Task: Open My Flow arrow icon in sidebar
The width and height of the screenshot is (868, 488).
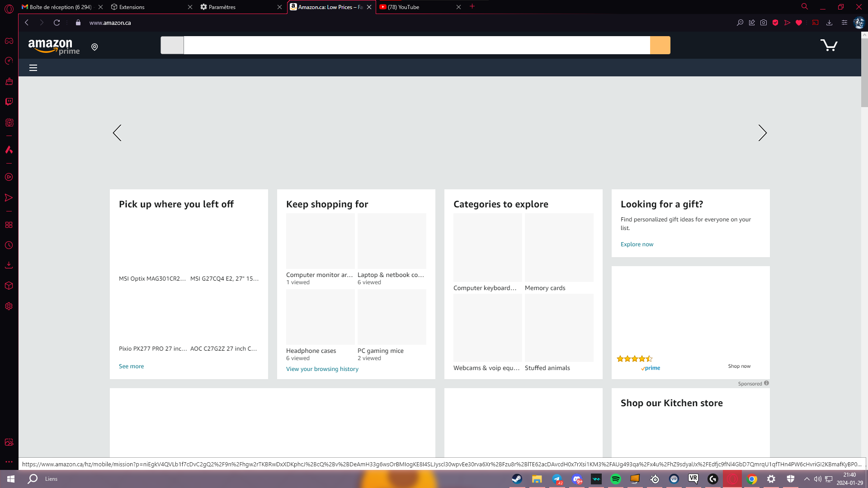Action: 9,197
